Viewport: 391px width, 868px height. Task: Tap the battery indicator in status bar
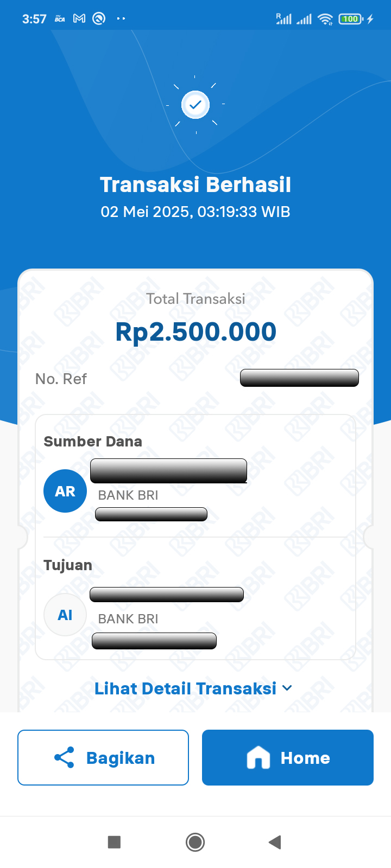coord(351,19)
